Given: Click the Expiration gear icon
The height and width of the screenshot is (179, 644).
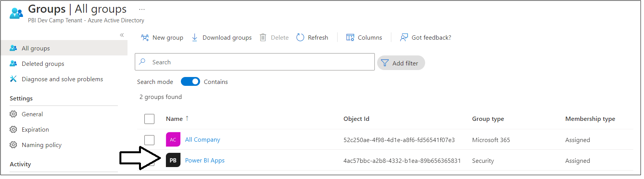Looking at the screenshot, I should coord(13,129).
